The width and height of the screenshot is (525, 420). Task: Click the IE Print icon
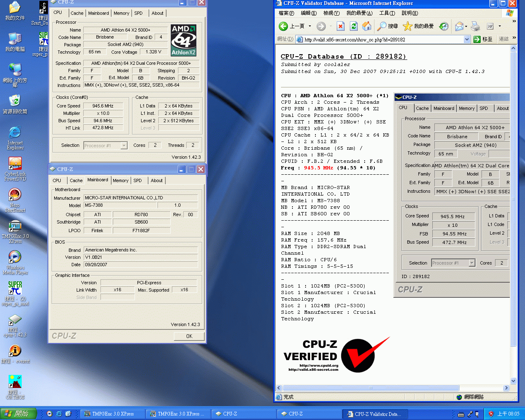tap(475, 26)
